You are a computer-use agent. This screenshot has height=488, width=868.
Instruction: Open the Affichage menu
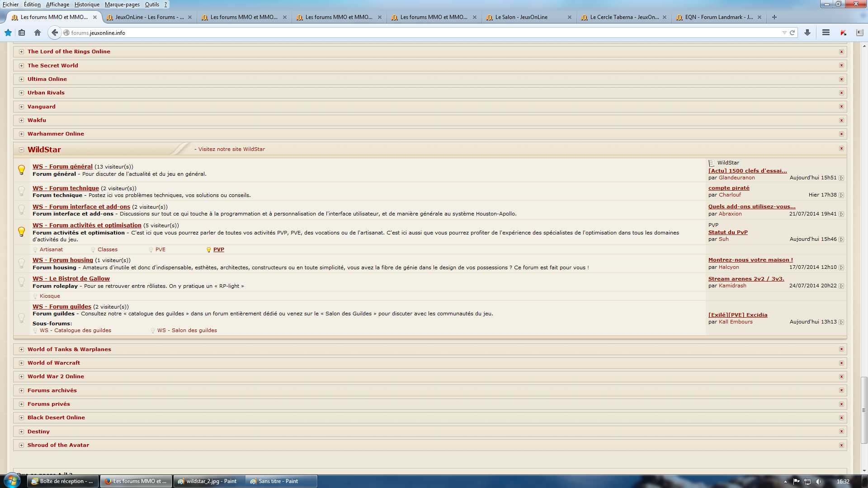pos(57,5)
